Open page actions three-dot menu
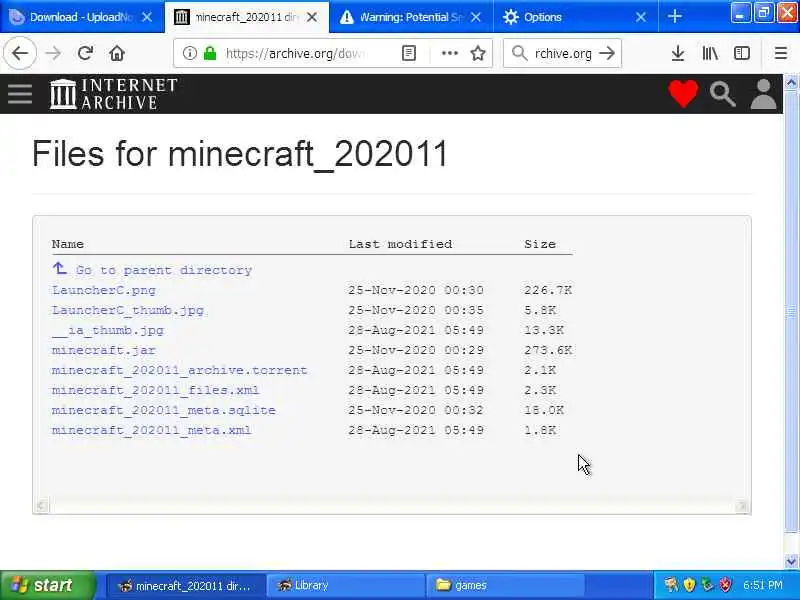800x600 pixels. (x=449, y=53)
